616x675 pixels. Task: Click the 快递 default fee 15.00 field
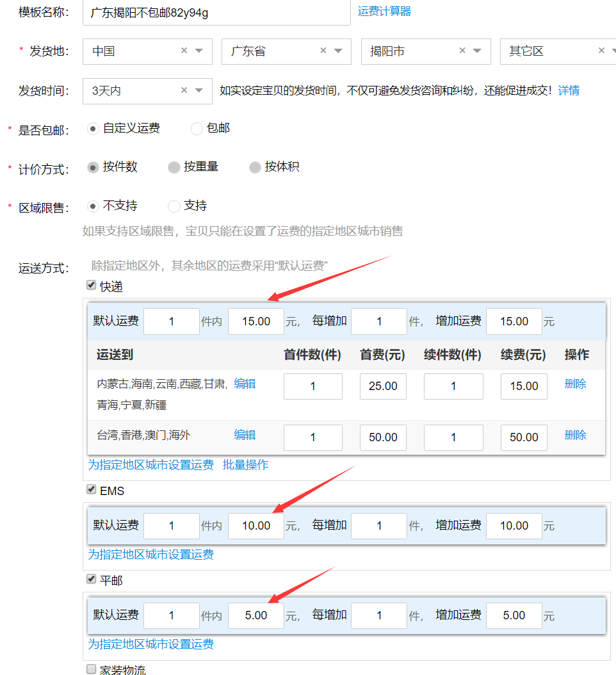point(256,321)
